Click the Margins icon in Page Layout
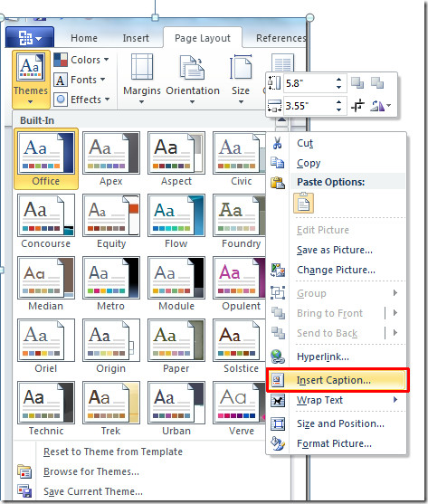Screen dimensions: 428x504 [x=142, y=67]
